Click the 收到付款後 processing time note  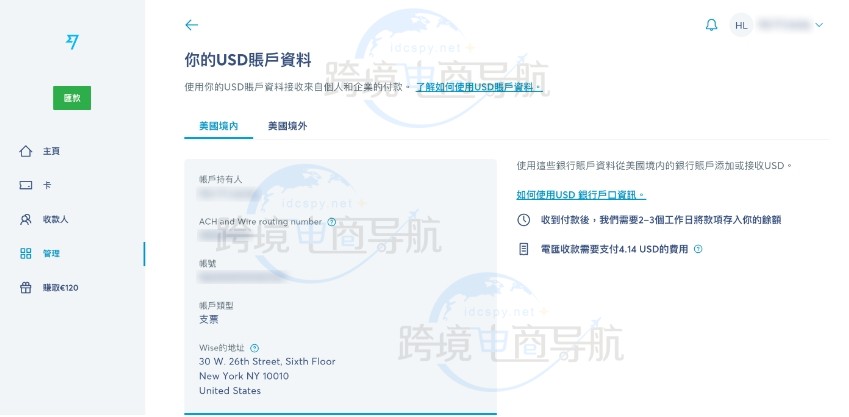661,220
